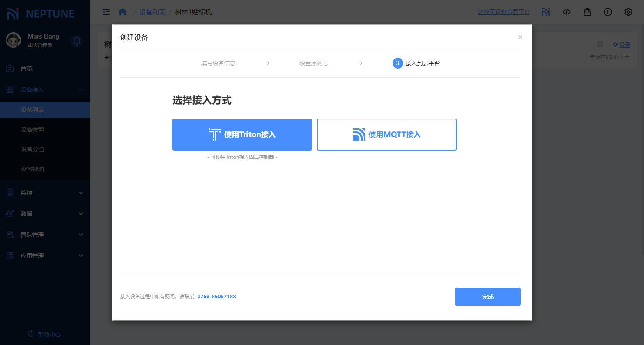Close the 创建设备 dialog

(x=520, y=37)
